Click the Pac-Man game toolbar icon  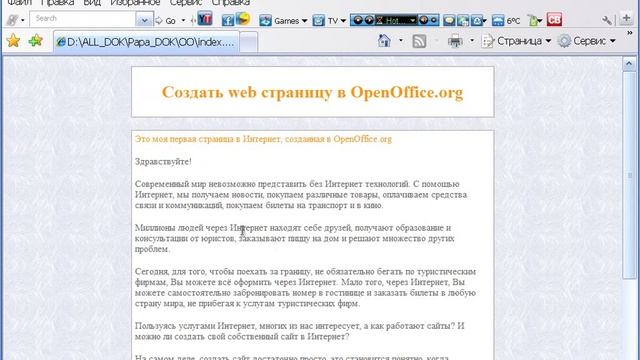pos(243,19)
